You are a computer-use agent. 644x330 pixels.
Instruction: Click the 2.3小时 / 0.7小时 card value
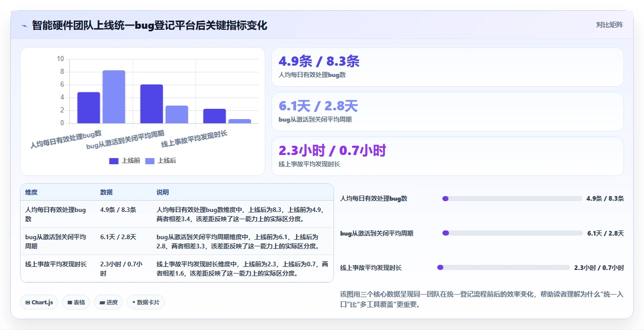coord(332,150)
